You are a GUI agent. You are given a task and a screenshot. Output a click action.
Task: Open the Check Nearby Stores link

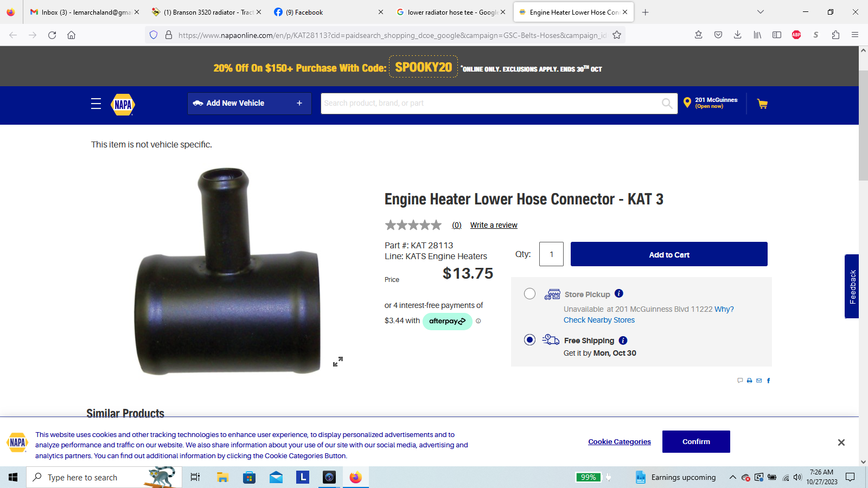(x=599, y=320)
